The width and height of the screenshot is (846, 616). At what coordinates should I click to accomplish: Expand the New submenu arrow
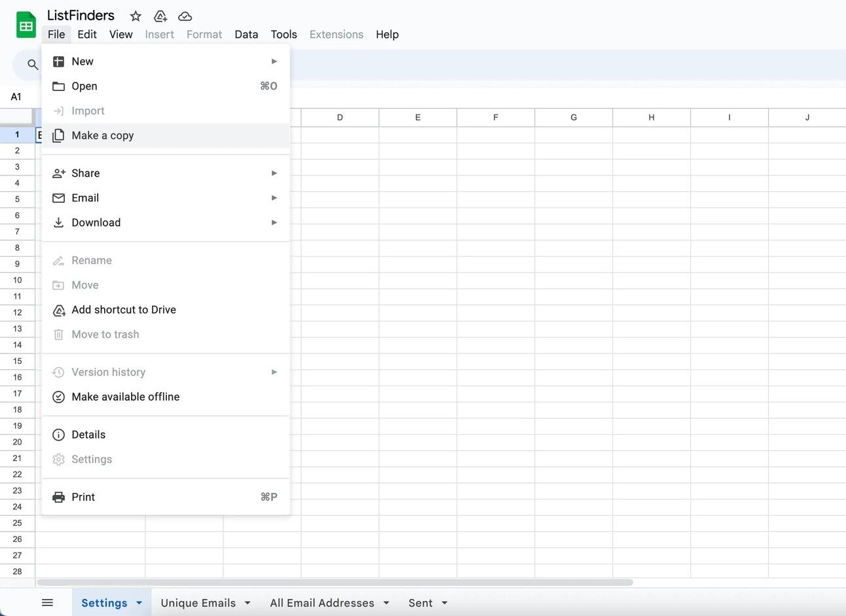[274, 62]
